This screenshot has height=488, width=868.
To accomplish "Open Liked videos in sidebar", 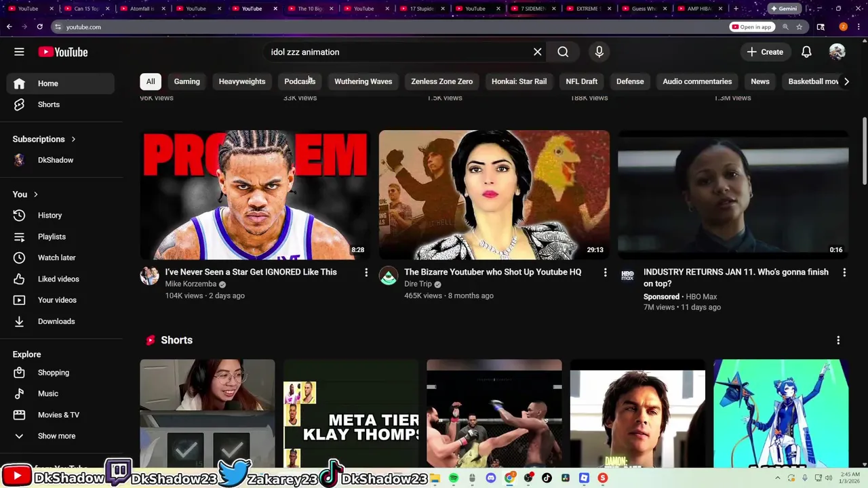I will 62,279.
